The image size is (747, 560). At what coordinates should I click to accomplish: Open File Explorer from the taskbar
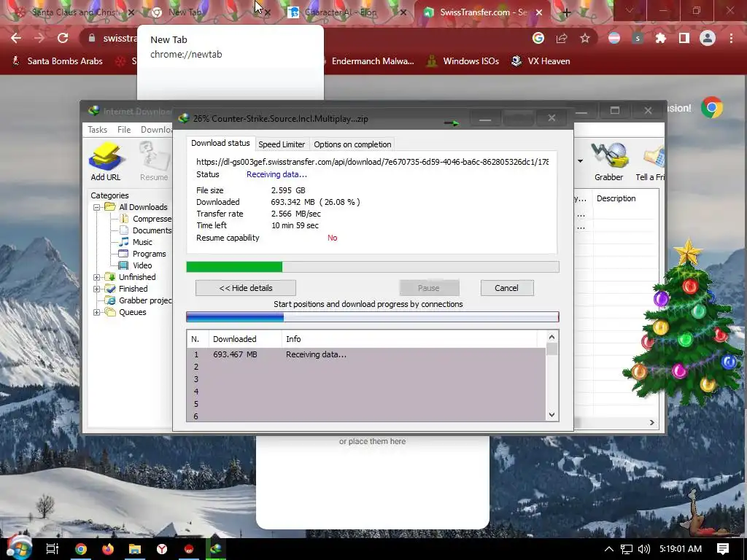tap(135, 549)
